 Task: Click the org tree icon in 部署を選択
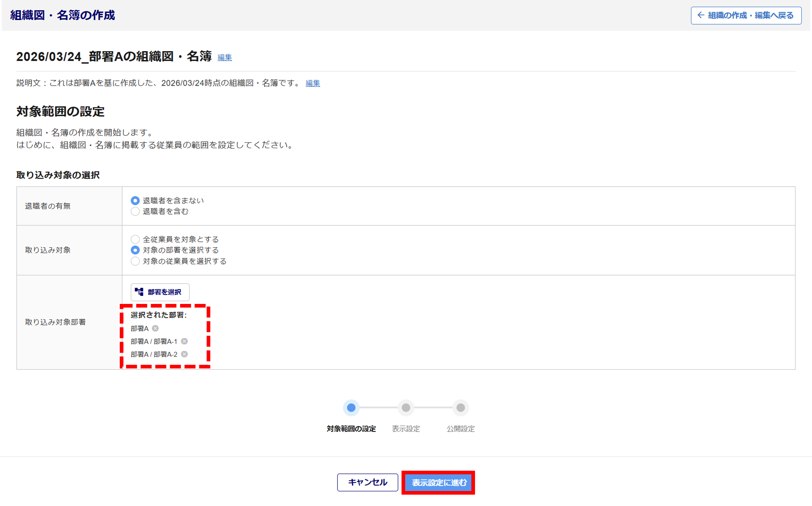tap(139, 292)
